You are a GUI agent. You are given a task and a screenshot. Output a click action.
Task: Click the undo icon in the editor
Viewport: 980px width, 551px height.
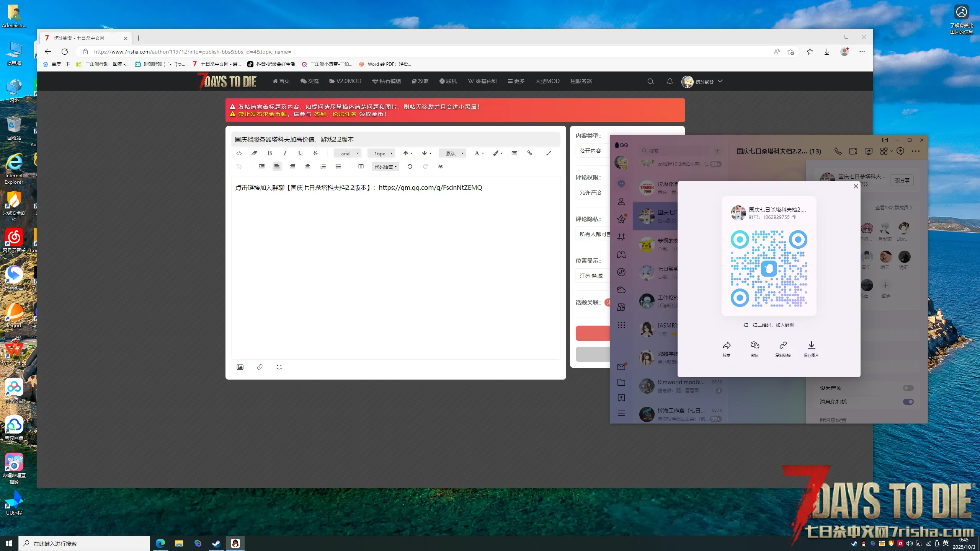[410, 166]
